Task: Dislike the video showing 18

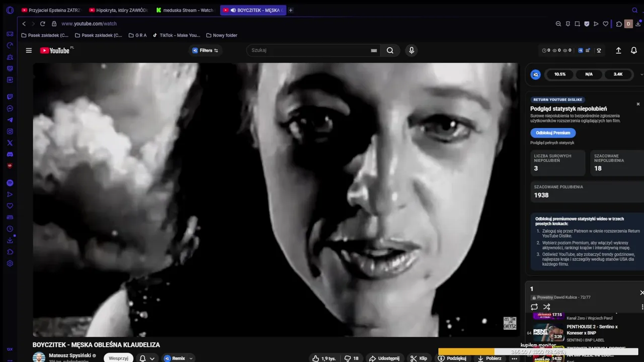Action: (351, 358)
